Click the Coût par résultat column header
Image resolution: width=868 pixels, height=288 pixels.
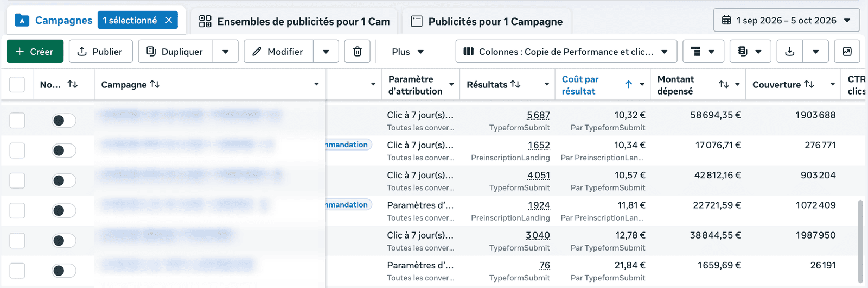click(x=580, y=85)
